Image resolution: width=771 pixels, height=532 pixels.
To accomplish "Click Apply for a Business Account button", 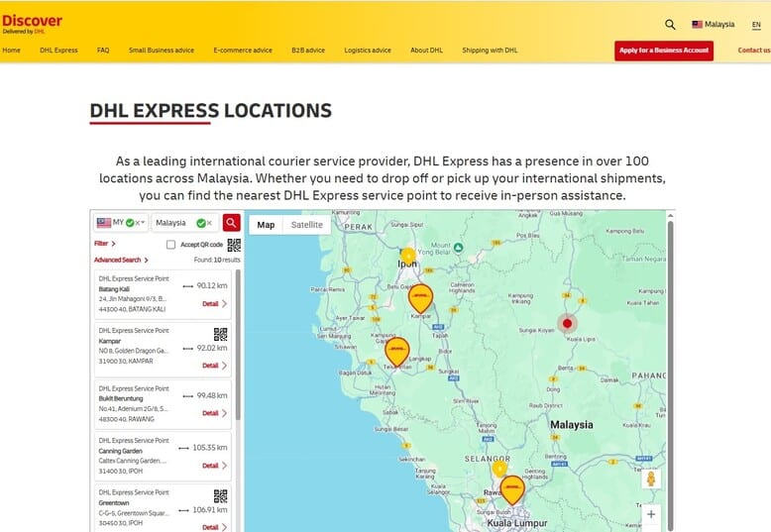I will tap(664, 51).
